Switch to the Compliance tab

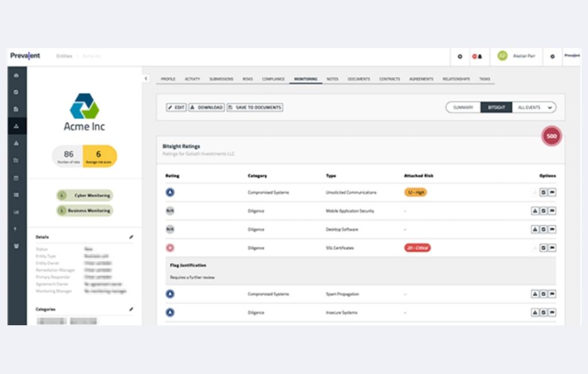coord(273,79)
